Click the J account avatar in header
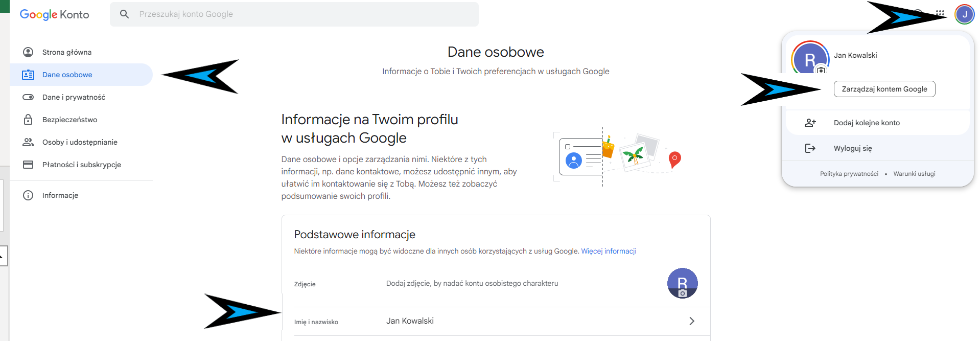This screenshot has height=341, width=980. coord(965,14)
